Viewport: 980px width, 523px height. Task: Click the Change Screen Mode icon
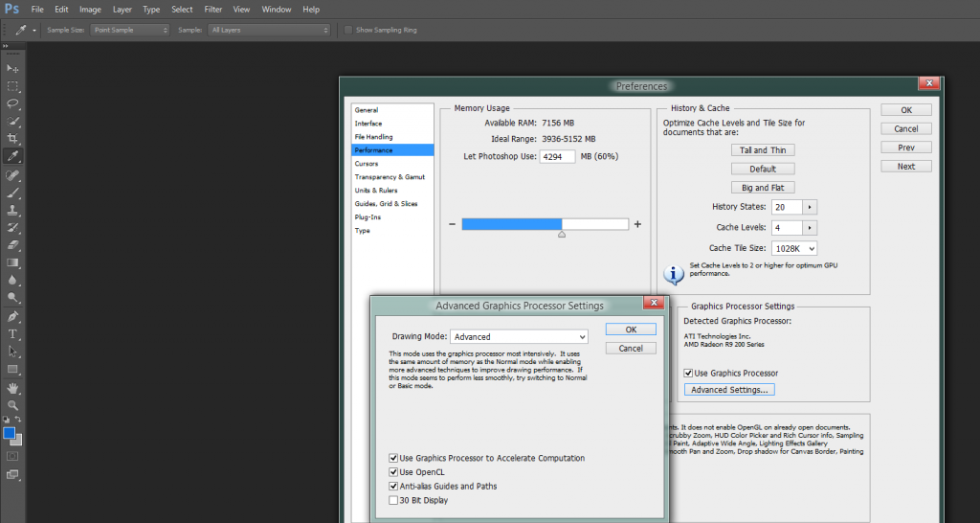[x=12, y=475]
